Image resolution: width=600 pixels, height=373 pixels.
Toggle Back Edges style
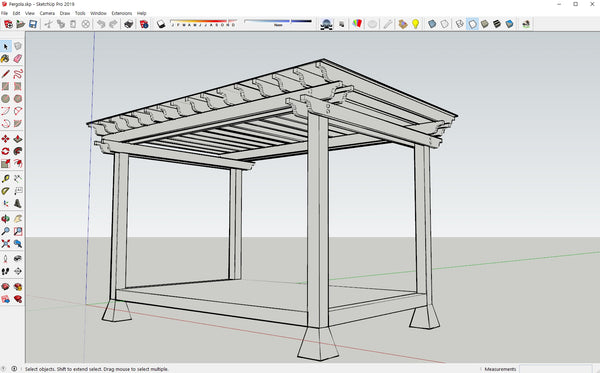pyautogui.click(x=444, y=24)
